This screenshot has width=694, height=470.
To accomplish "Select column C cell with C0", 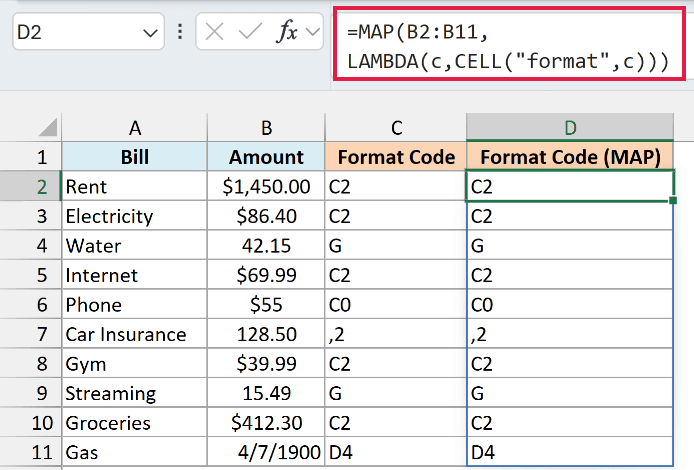I will (x=396, y=304).
